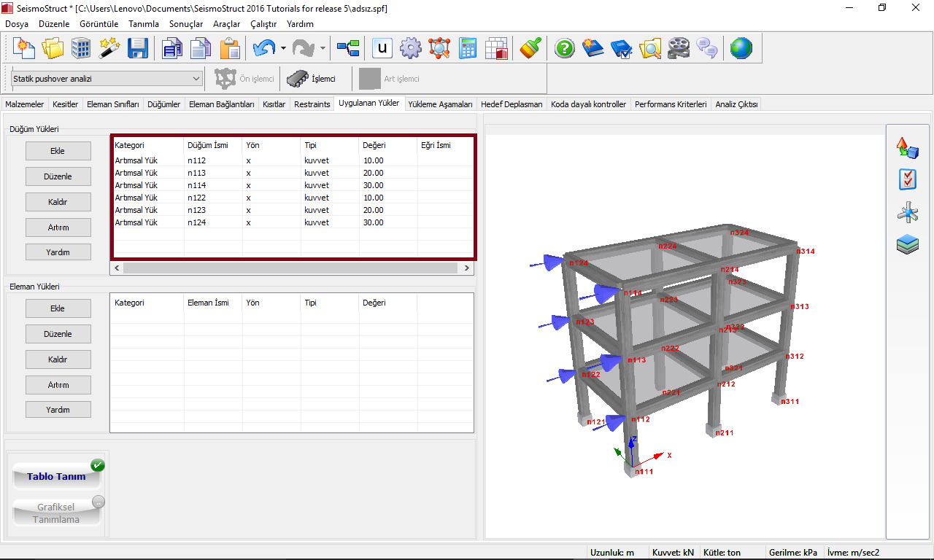Expand the redo history dropdown arrow

(323, 49)
